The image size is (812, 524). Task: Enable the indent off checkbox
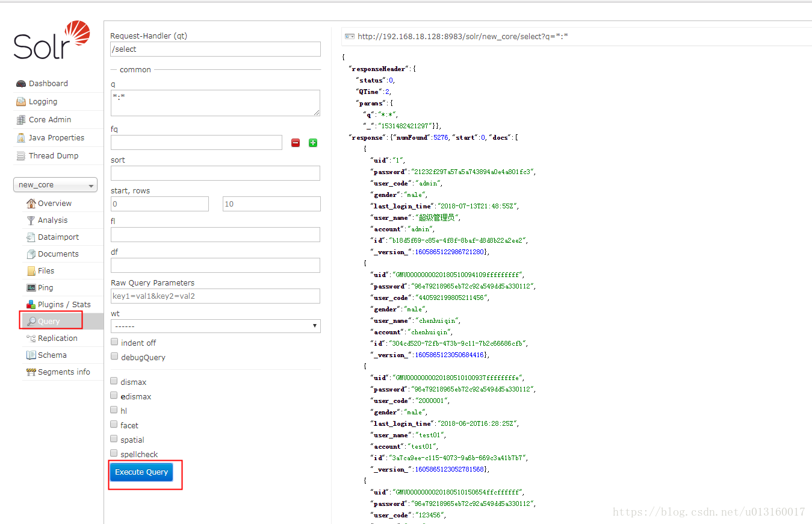coord(114,342)
